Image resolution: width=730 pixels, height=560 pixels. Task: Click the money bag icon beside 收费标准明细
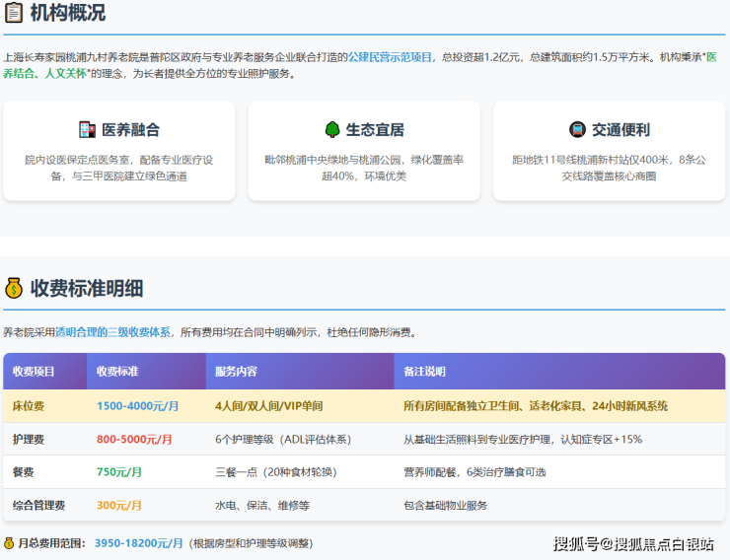[14, 288]
